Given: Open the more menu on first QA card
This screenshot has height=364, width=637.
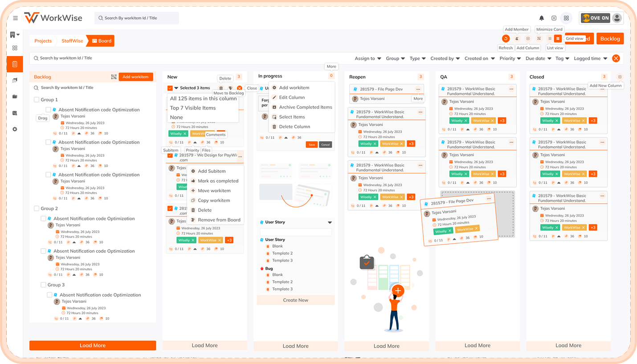Looking at the screenshot, I should pos(511,89).
